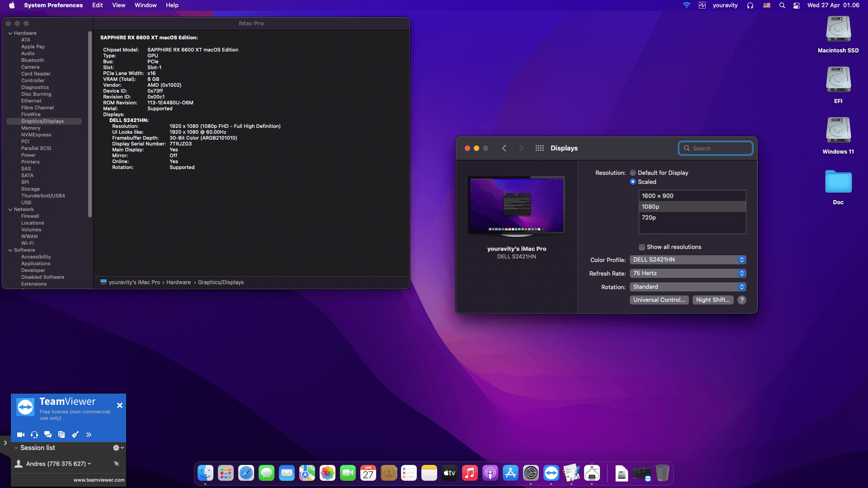Open Calendar from the Dock
The width and height of the screenshot is (868, 488).
click(x=368, y=473)
